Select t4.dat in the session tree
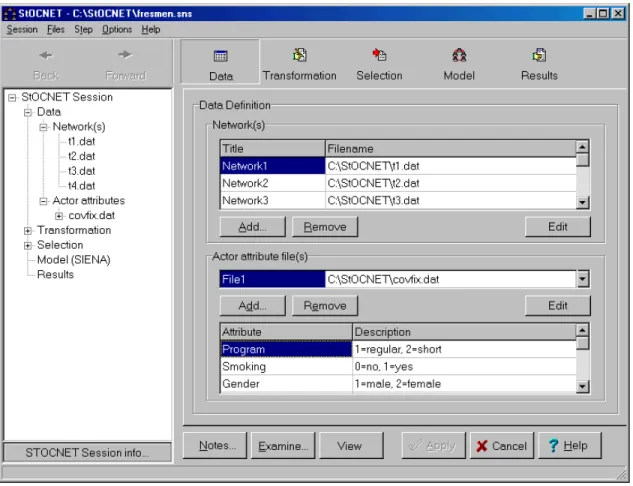The image size is (633, 486). click(82, 186)
